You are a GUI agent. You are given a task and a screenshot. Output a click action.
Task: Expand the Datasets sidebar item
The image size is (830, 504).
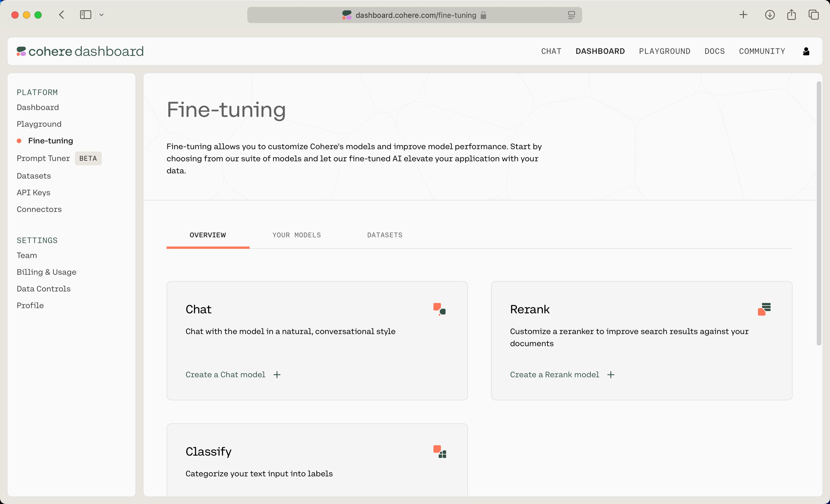click(34, 175)
